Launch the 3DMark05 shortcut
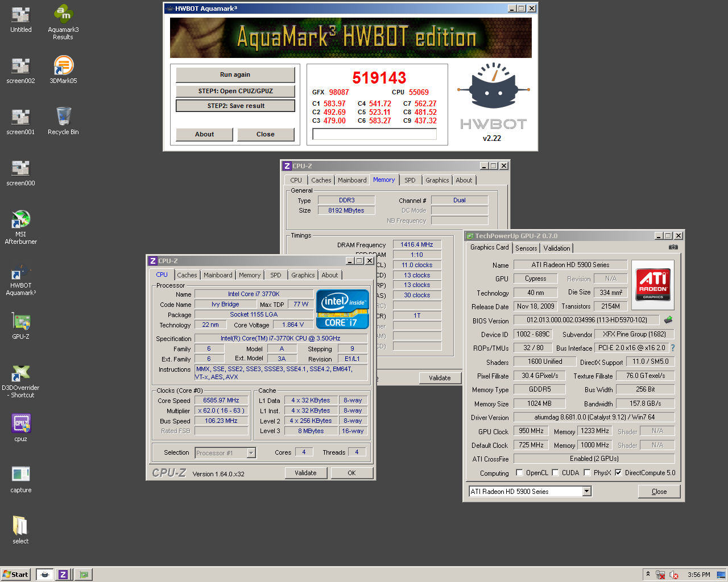Viewport: 728px width, 582px height. [x=63, y=70]
